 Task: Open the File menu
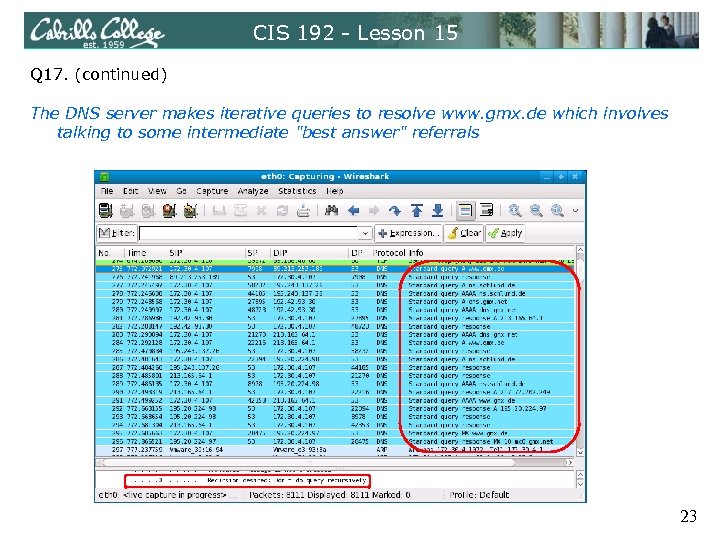click(x=107, y=191)
